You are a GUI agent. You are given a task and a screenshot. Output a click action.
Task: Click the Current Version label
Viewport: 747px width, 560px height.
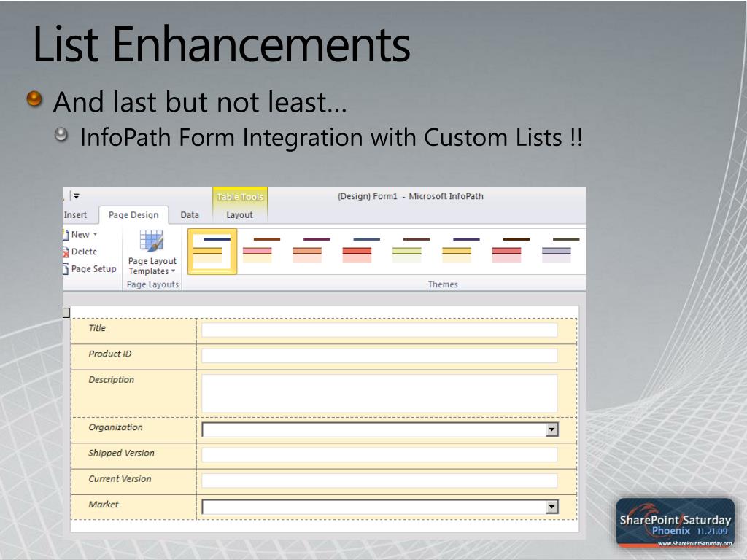pos(120,479)
